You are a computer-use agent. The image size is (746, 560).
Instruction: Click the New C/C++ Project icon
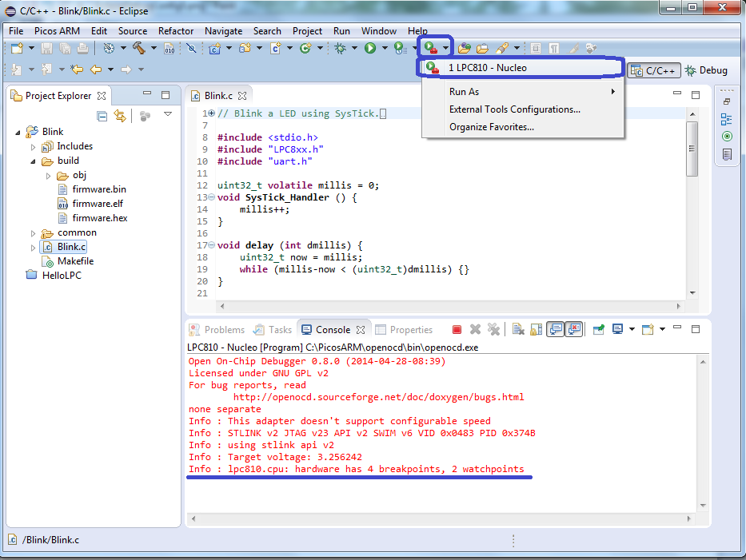(x=214, y=48)
